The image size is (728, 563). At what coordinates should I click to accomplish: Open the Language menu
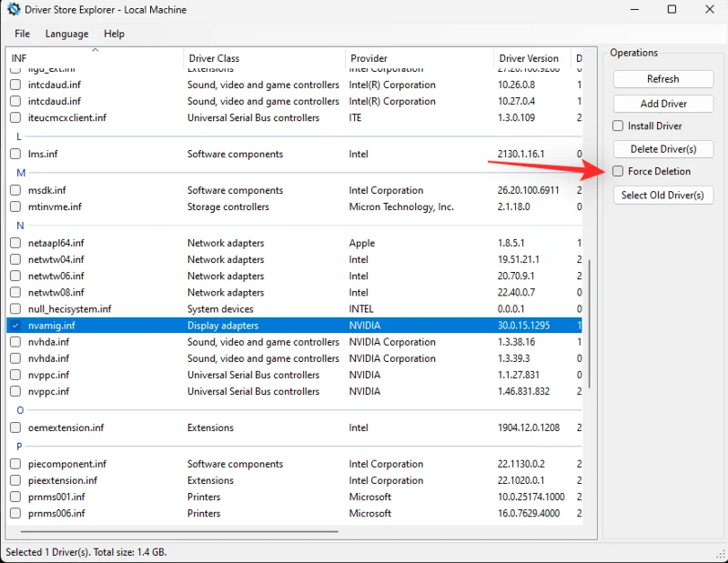point(66,34)
